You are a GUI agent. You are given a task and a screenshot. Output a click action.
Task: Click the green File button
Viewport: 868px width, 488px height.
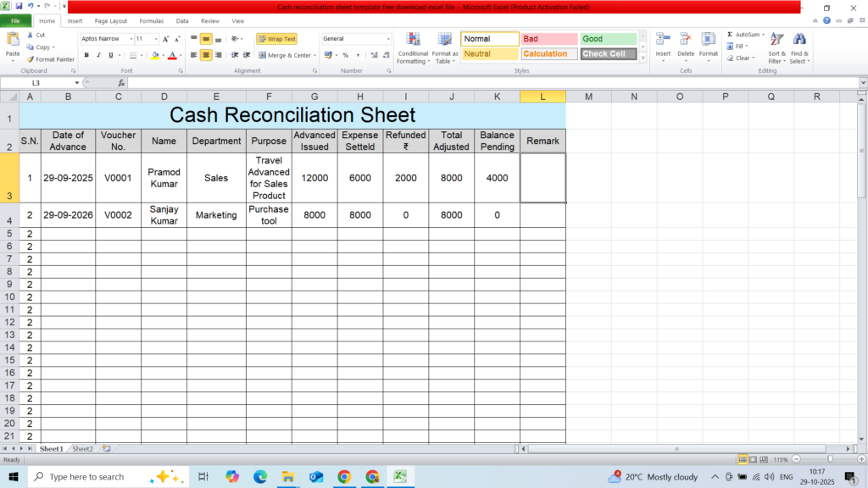[16, 20]
